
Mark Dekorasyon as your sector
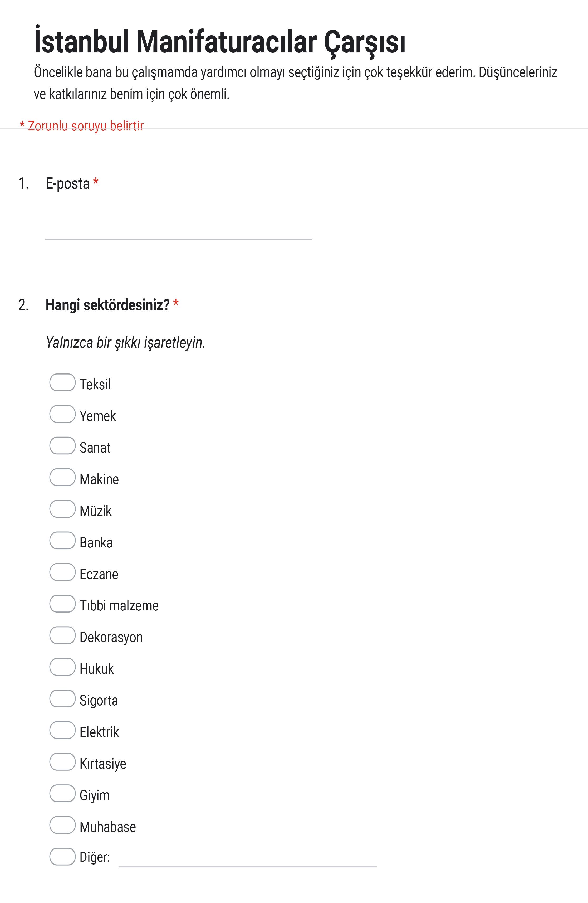coord(62,635)
